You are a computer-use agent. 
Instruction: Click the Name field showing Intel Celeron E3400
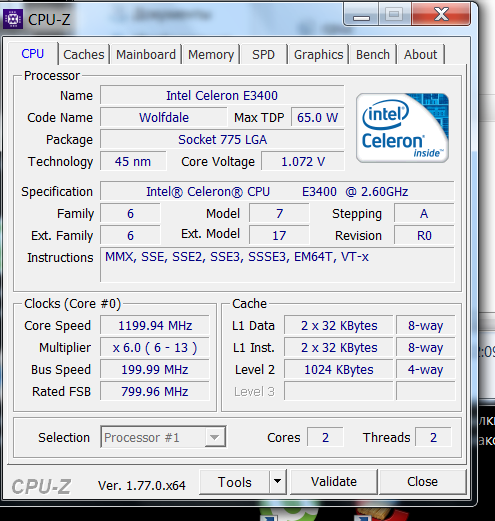(x=222, y=96)
